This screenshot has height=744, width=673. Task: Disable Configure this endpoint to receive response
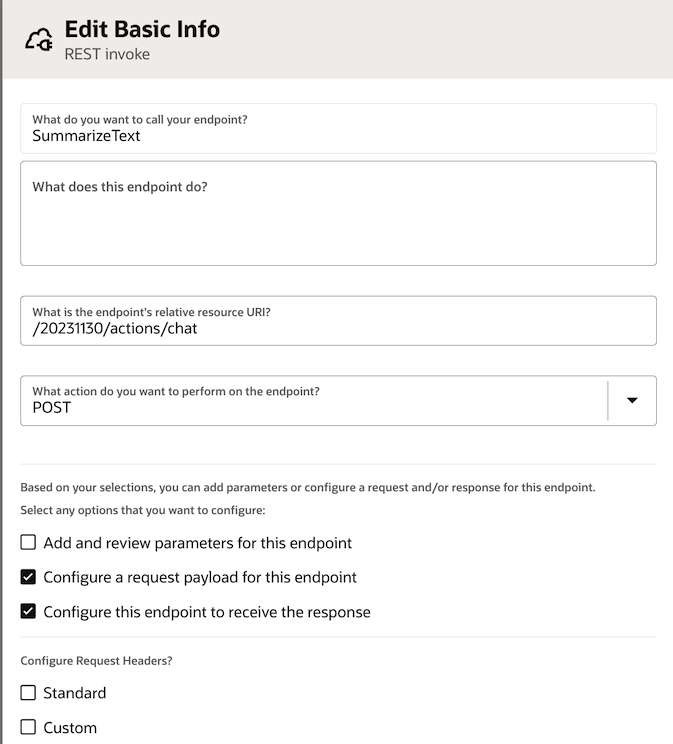pyautogui.click(x=28, y=611)
